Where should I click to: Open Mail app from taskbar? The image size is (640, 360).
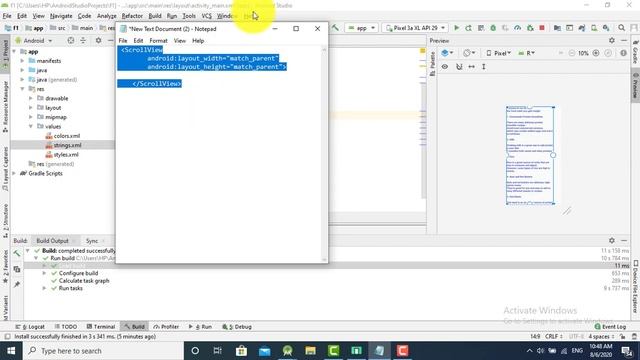(x=264, y=351)
